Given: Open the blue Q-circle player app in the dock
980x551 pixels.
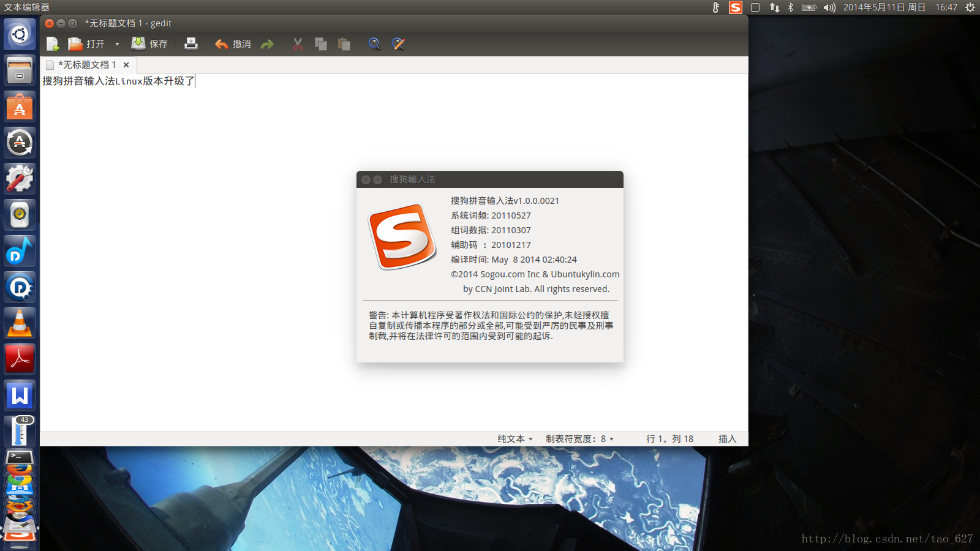Looking at the screenshot, I should 20,287.
